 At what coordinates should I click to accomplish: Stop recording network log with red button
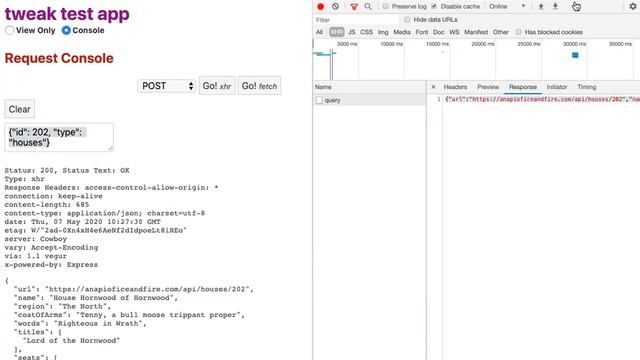coord(320,7)
